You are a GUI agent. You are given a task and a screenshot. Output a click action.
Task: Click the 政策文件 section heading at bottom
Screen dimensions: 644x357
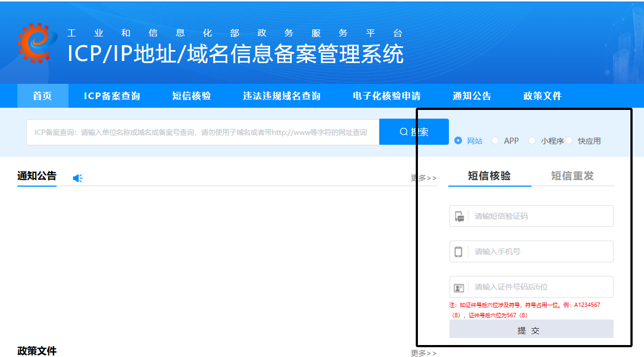coord(37,351)
